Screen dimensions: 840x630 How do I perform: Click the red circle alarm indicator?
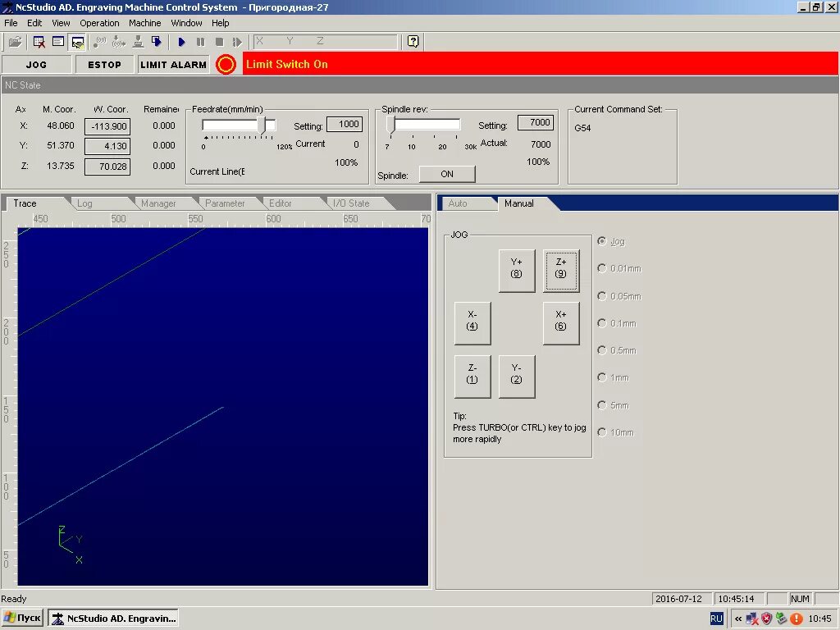coord(226,64)
